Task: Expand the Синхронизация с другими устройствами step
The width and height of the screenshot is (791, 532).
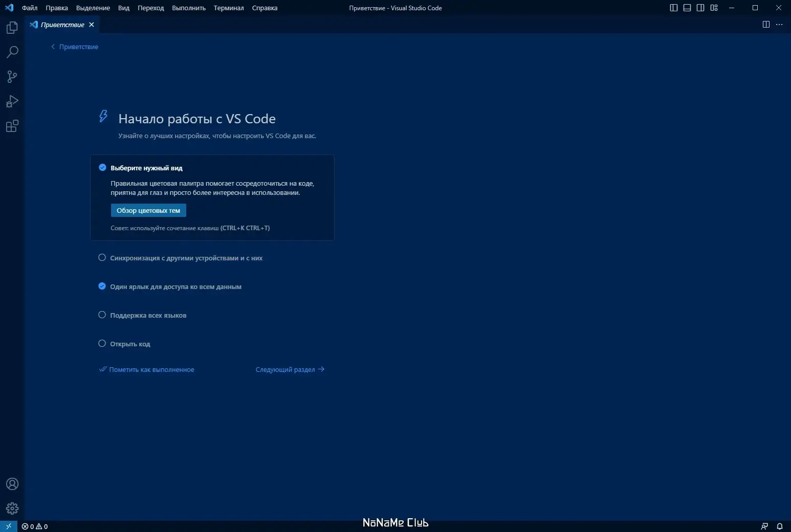Action: (186, 258)
